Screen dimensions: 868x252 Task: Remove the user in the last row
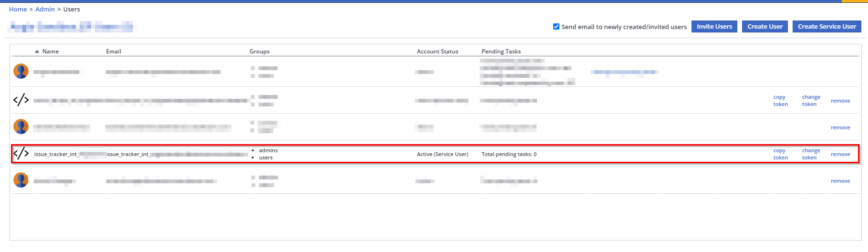click(x=840, y=181)
